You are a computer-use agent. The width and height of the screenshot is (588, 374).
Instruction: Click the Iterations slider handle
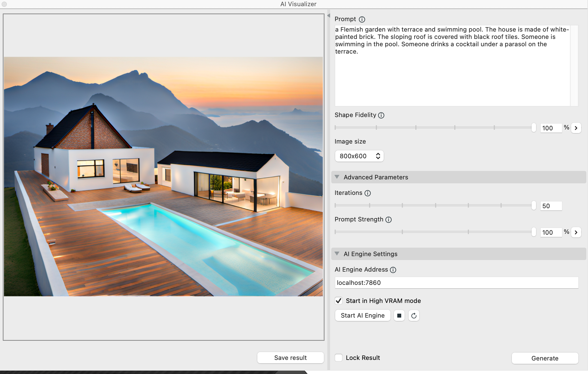[534, 206]
